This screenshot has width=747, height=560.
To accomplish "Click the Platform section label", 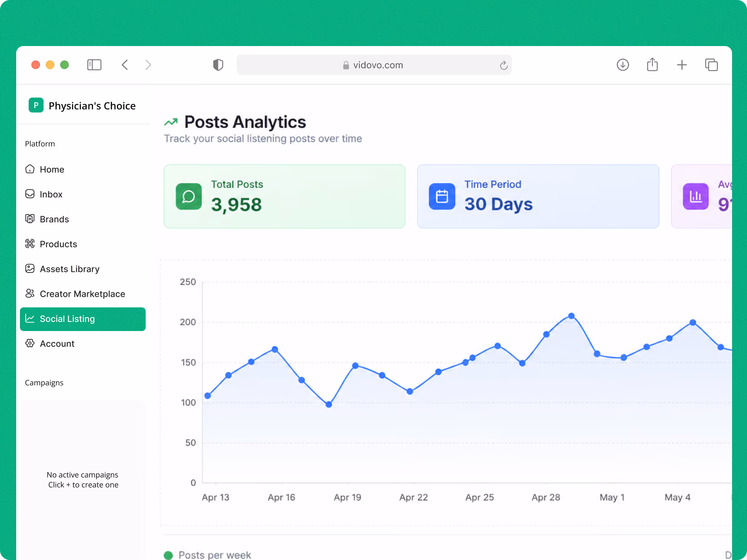I will [40, 144].
